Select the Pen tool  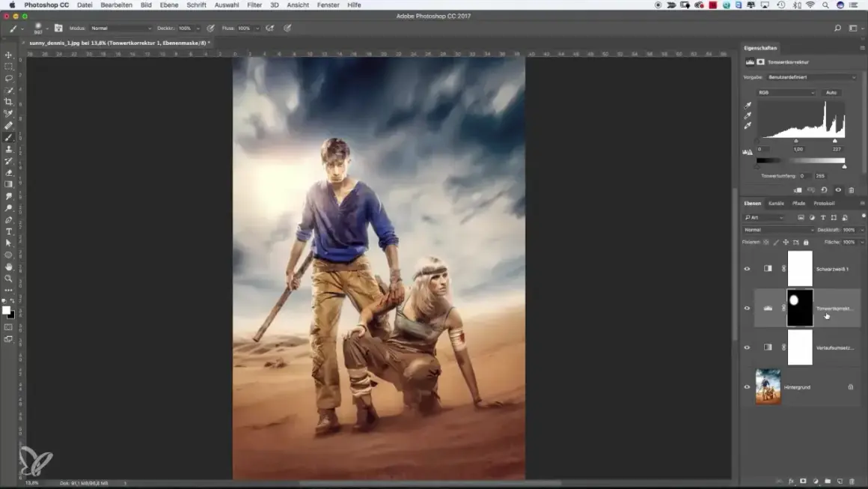(8, 220)
